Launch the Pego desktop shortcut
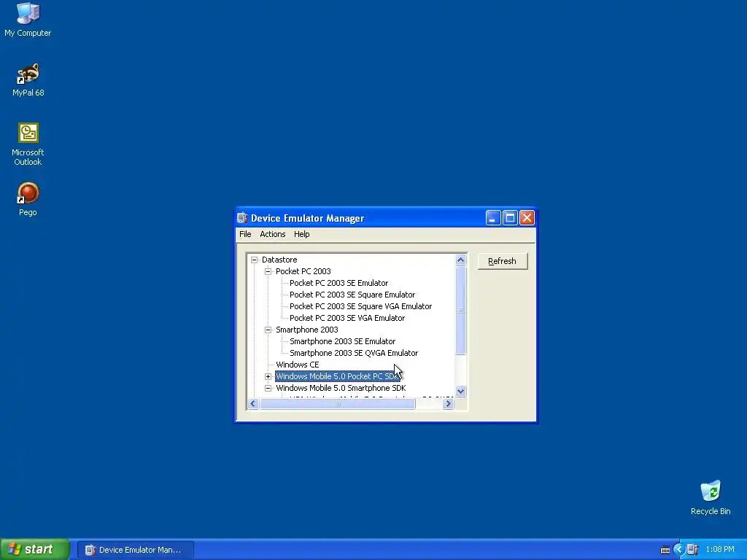The width and height of the screenshot is (747, 560). click(28, 199)
